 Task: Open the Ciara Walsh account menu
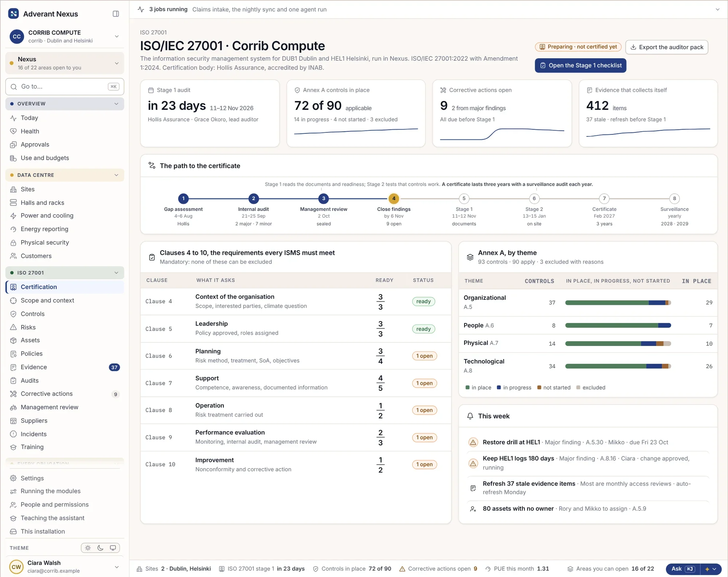pyautogui.click(x=65, y=567)
